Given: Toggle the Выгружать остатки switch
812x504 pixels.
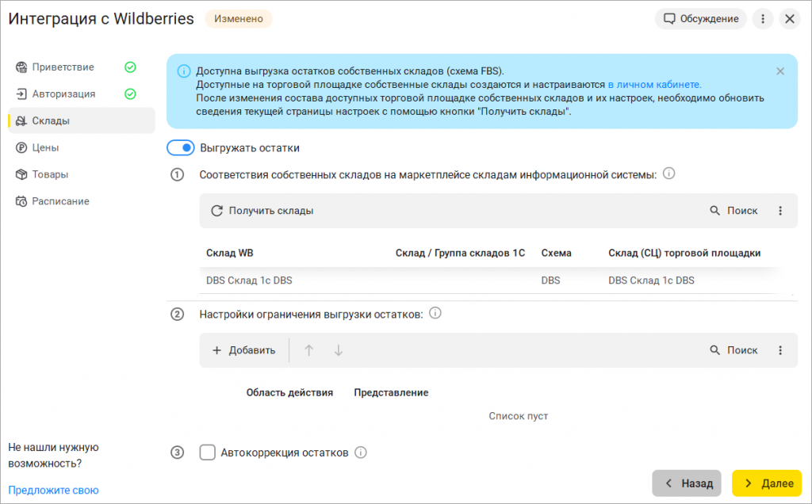Looking at the screenshot, I should [180, 148].
